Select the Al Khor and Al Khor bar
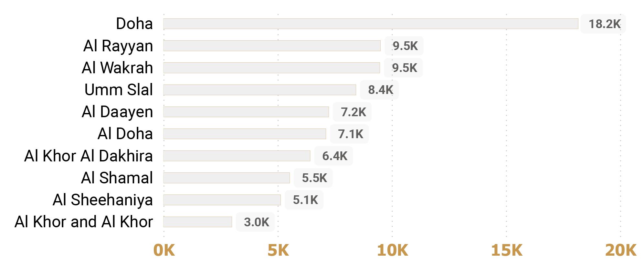Image resolution: width=644 pixels, height=266 pixels. tap(197, 222)
